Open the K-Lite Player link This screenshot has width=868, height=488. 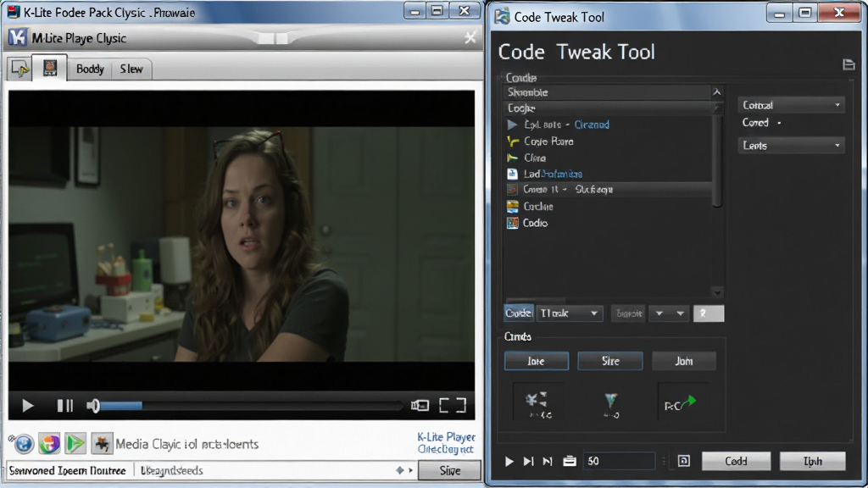click(x=446, y=437)
